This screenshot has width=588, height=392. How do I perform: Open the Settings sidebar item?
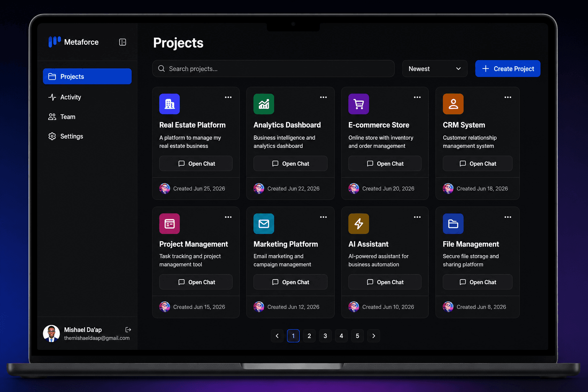(x=87, y=136)
